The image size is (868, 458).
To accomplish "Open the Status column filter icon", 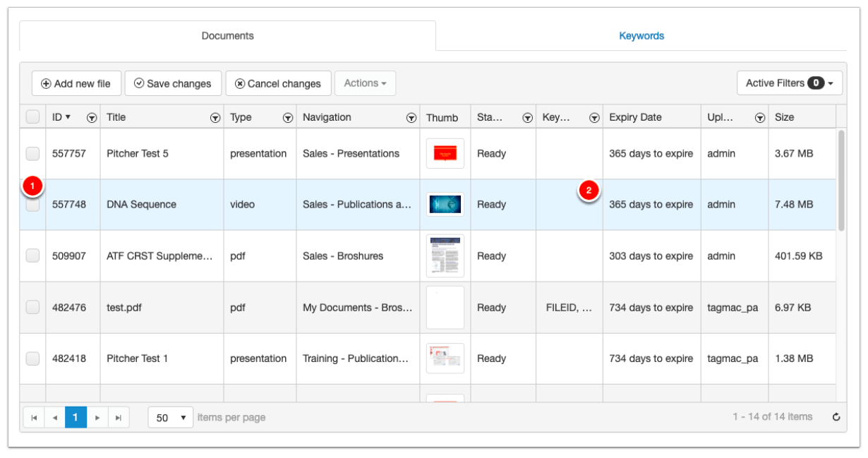I will (527, 119).
